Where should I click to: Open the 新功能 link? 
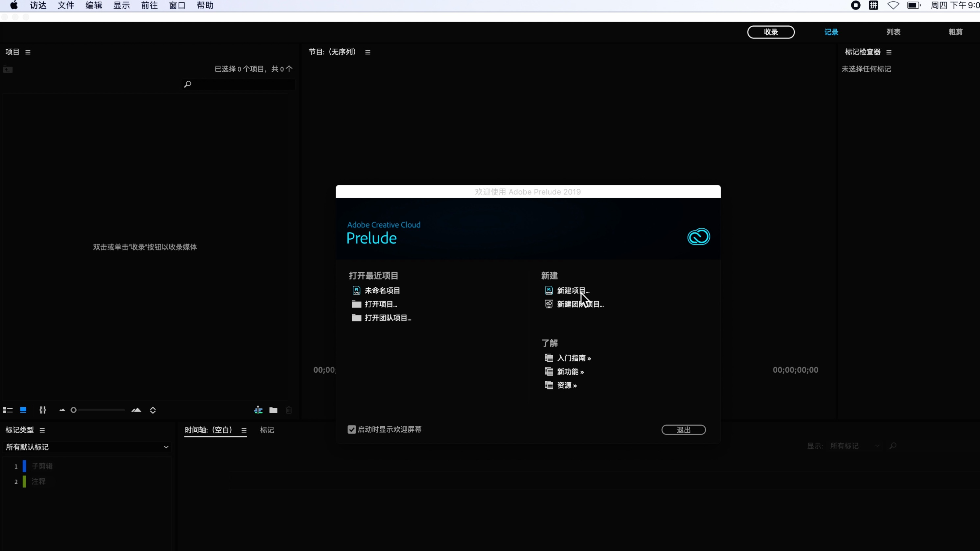(x=570, y=372)
